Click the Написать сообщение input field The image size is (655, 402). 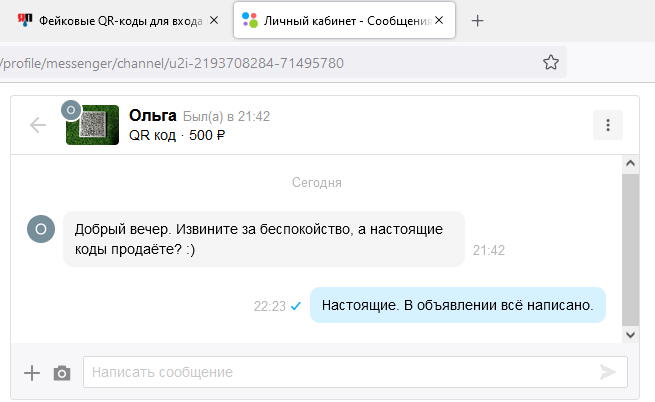pyautogui.click(x=355, y=372)
